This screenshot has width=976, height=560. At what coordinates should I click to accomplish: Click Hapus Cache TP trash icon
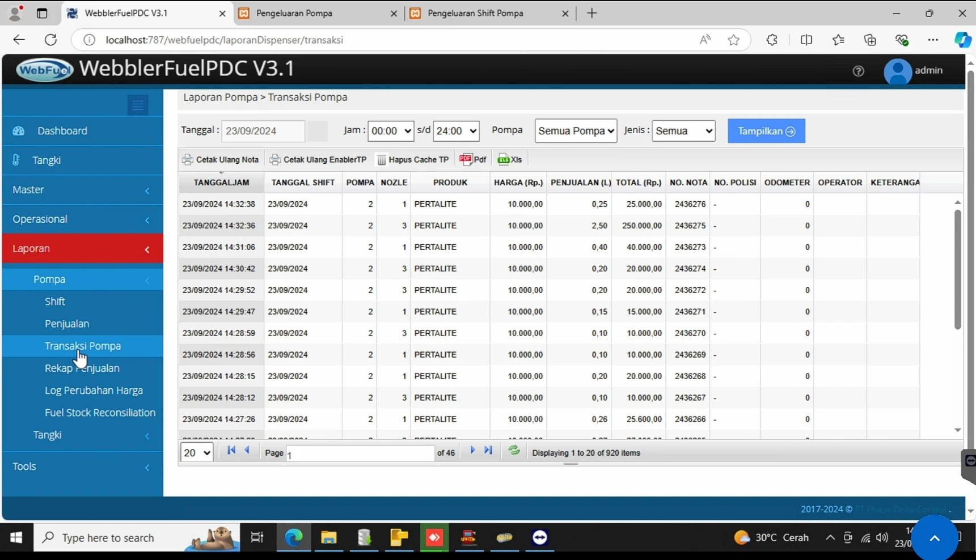click(382, 160)
